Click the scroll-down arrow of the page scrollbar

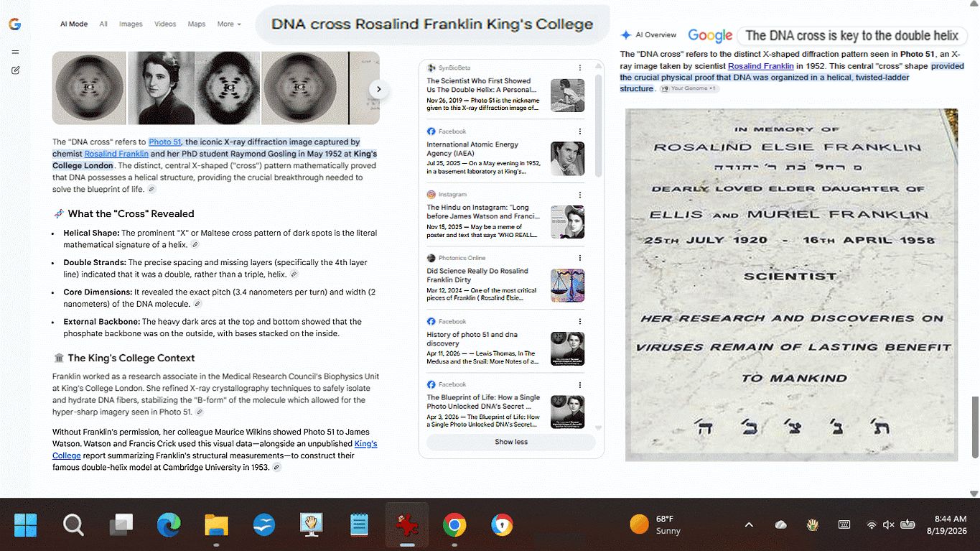pos(974,494)
